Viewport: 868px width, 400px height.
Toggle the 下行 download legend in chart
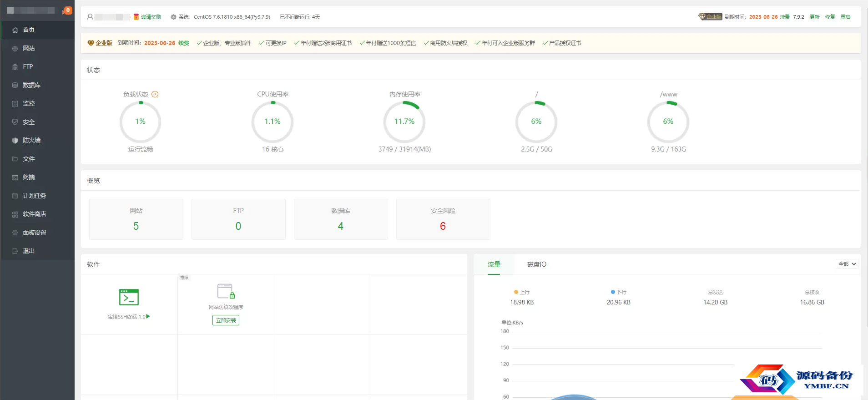pyautogui.click(x=619, y=292)
